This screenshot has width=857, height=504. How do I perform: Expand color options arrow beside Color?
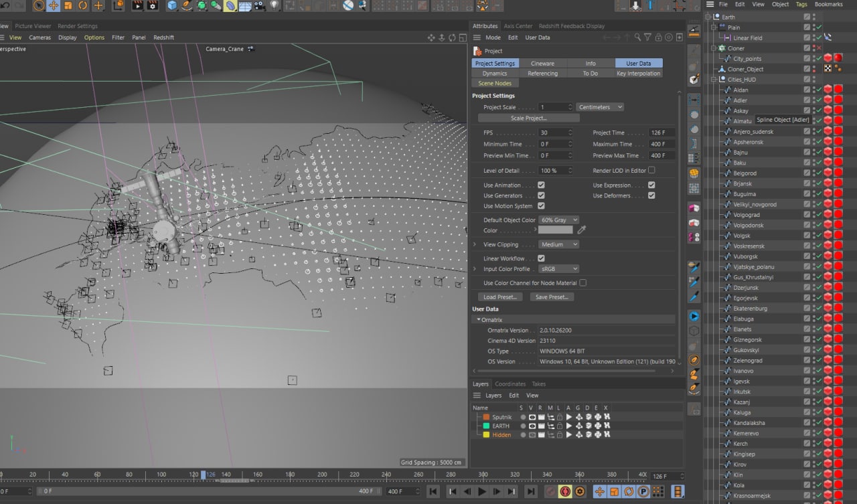coord(536,230)
